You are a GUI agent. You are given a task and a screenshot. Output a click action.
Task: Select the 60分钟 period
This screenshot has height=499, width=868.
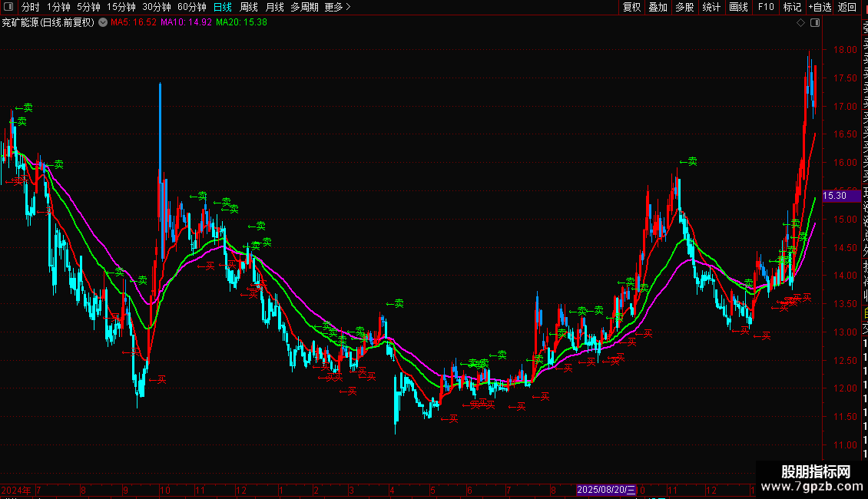click(191, 7)
